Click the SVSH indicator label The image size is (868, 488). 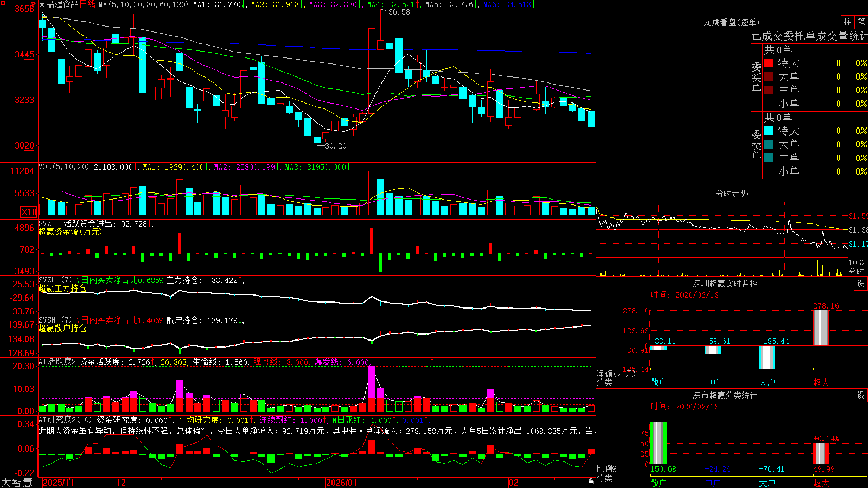[x=47, y=320]
